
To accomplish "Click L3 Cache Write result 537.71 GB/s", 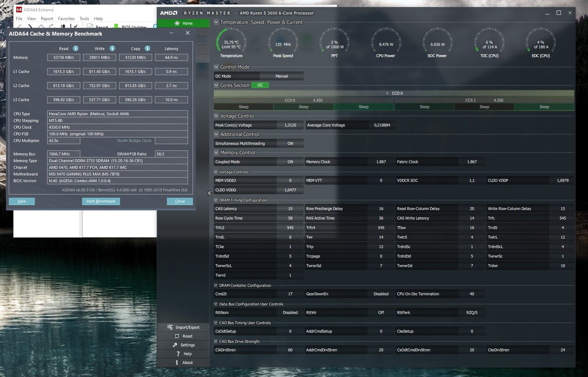I will tap(100, 100).
